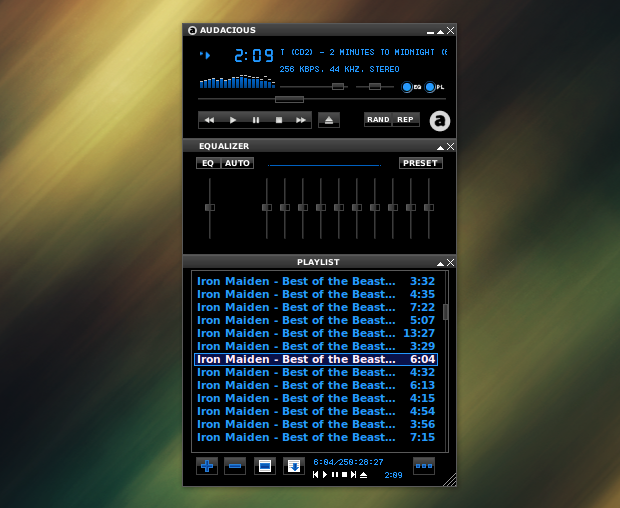Toggle the RAND shuffle button
This screenshot has width=620, height=508.
point(378,119)
